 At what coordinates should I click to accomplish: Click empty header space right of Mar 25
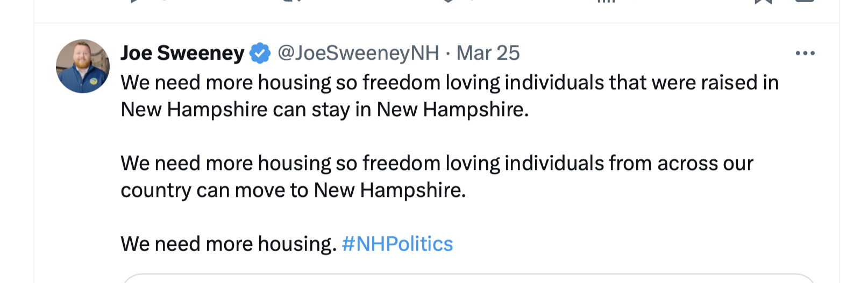pyautogui.click(x=645, y=53)
